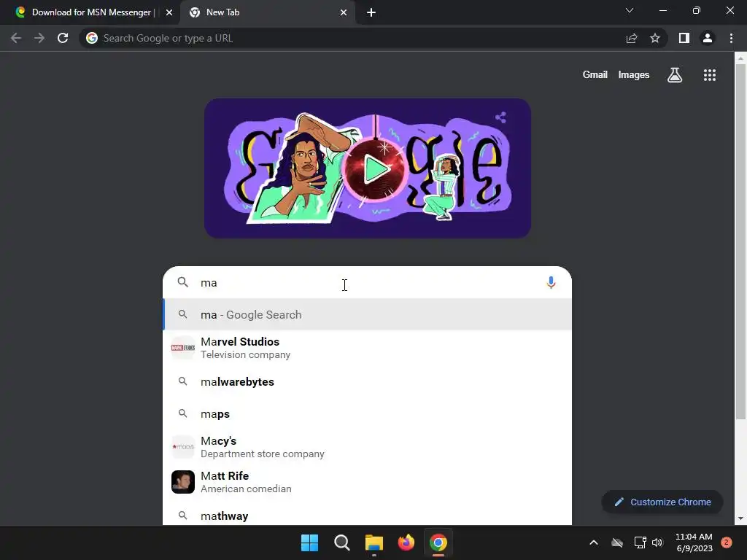Reload the current page
The width and height of the screenshot is (747, 560).
[x=63, y=38]
